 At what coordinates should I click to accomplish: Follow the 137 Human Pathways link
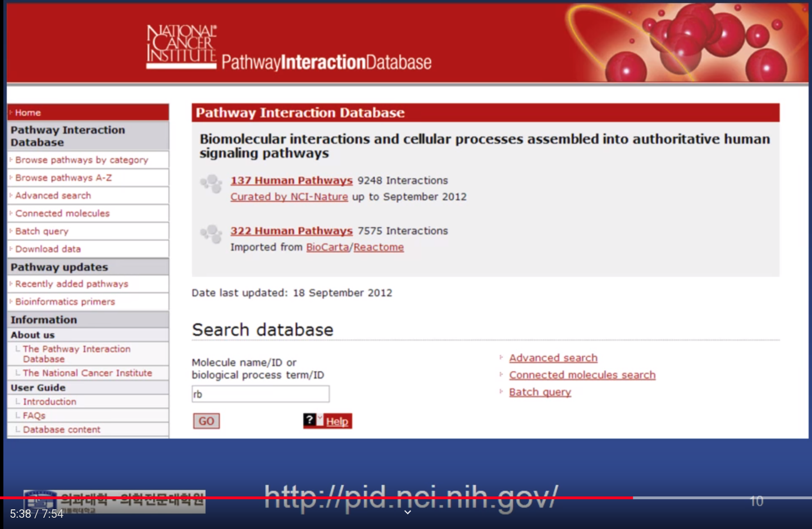point(291,180)
